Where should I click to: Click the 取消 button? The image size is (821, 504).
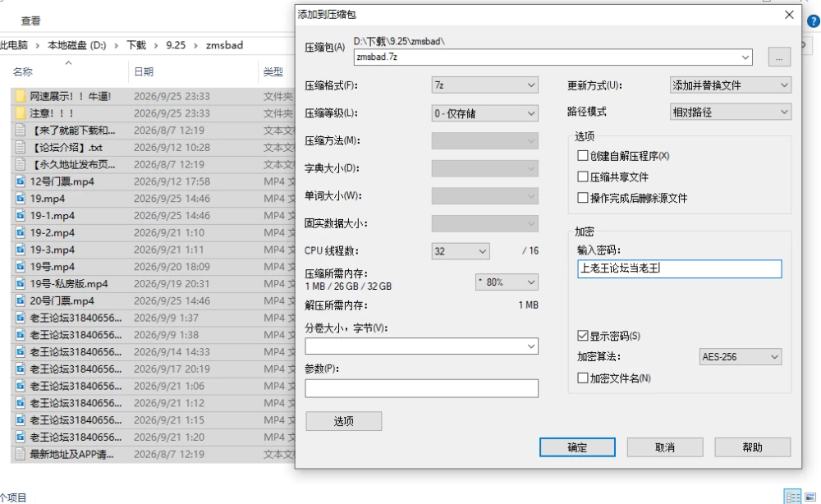[x=665, y=447]
